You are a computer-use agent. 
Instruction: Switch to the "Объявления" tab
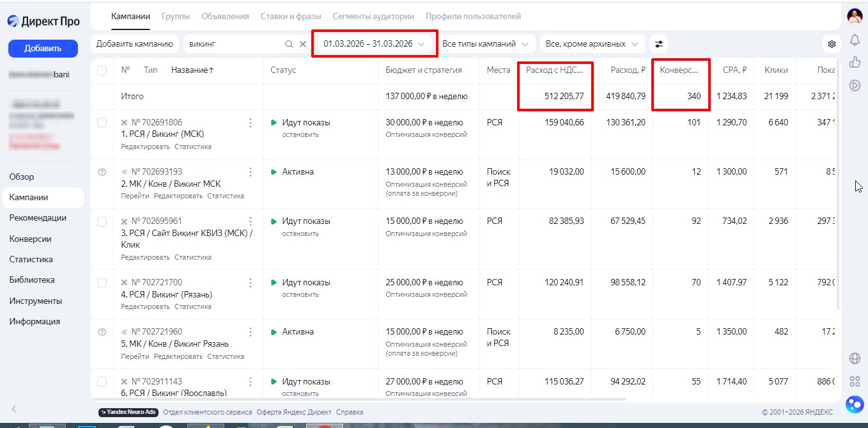click(x=225, y=16)
